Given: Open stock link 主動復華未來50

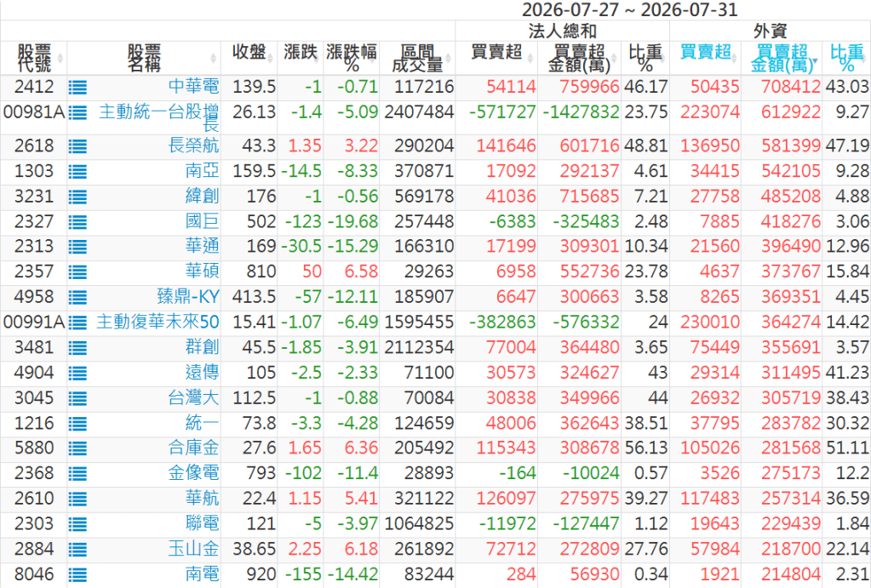Looking at the screenshot, I should point(158,322).
